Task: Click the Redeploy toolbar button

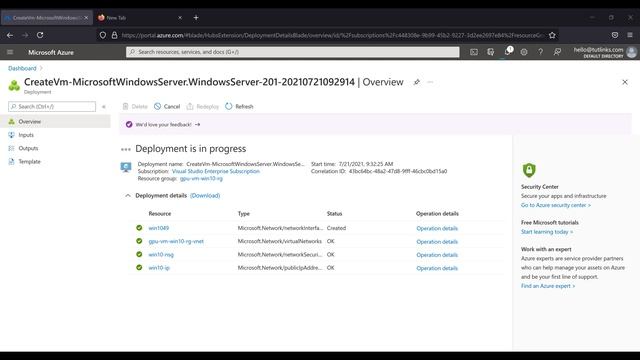Action: (x=203, y=107)
